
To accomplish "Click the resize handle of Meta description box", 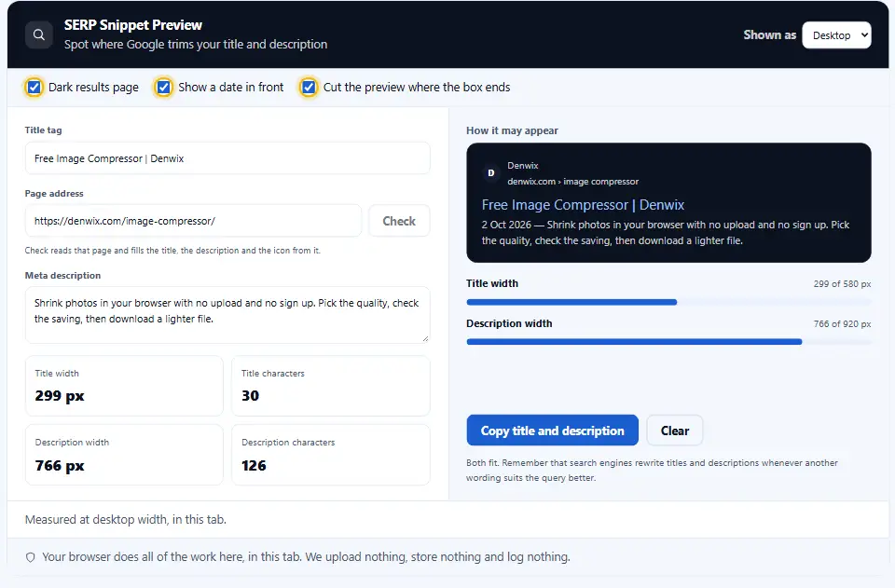I will (425, 339).
